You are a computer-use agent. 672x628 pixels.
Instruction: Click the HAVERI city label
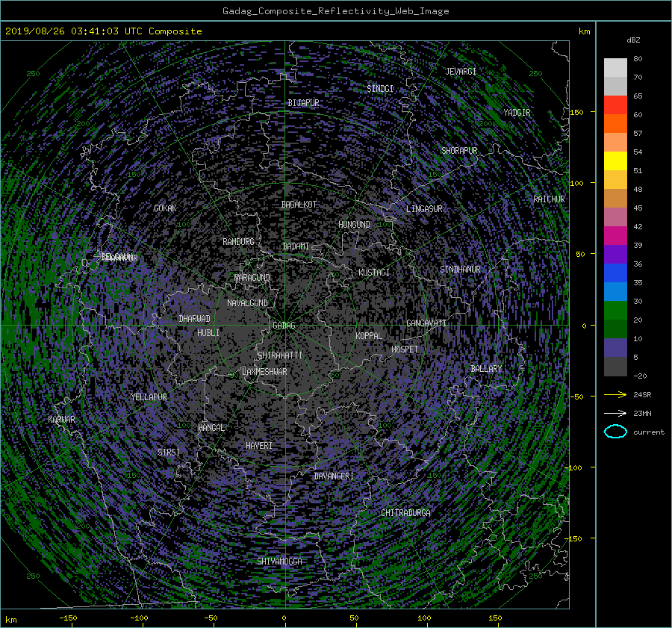259,446
